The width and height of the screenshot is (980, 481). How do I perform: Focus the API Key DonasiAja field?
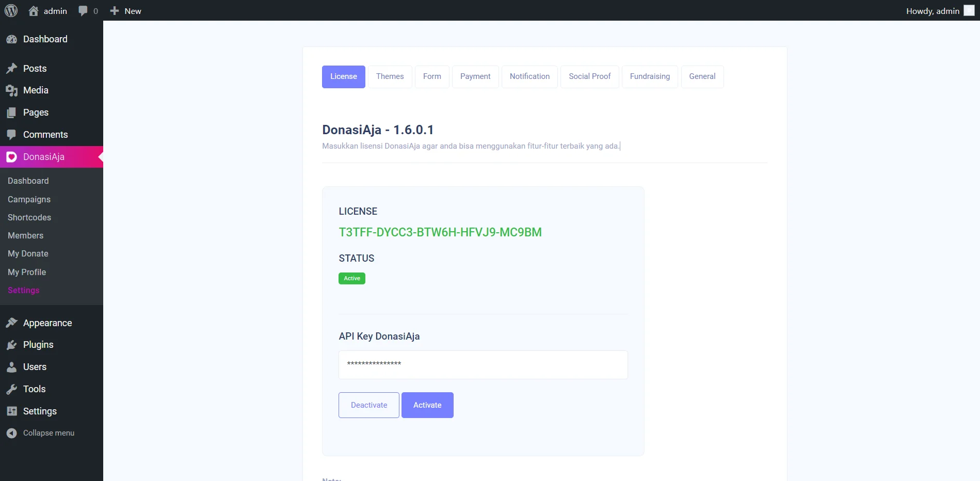coord(483,365)
